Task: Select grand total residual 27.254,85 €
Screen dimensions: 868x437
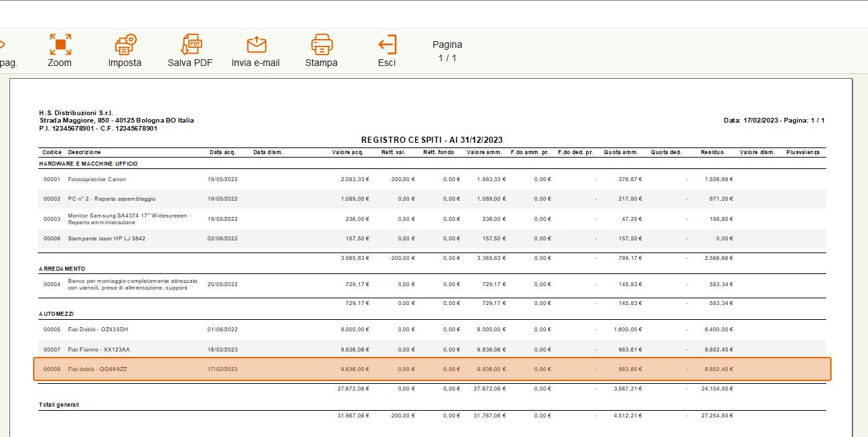Action: (x=716, y=415)
